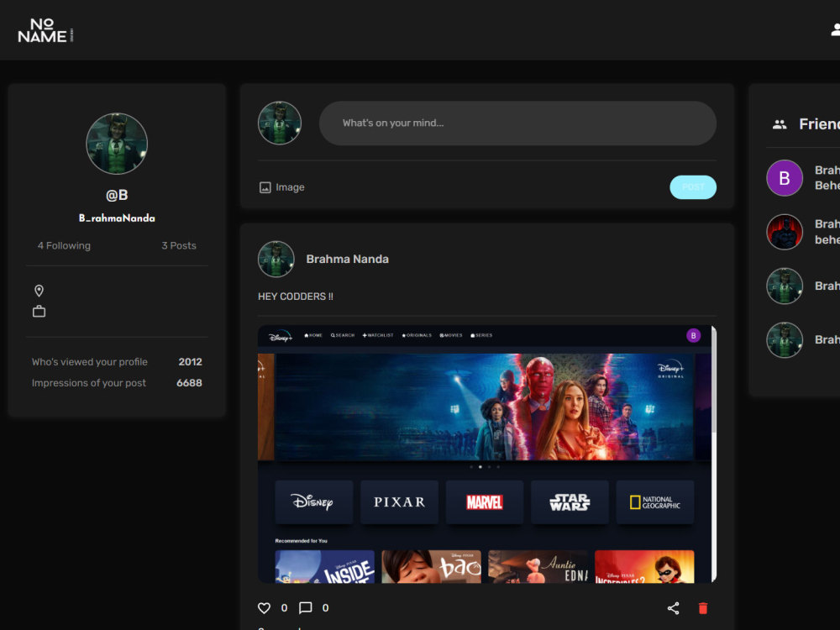Select HOME in the Disney+ screenshot nav
The image size is (840, 630).
[313, 335]
